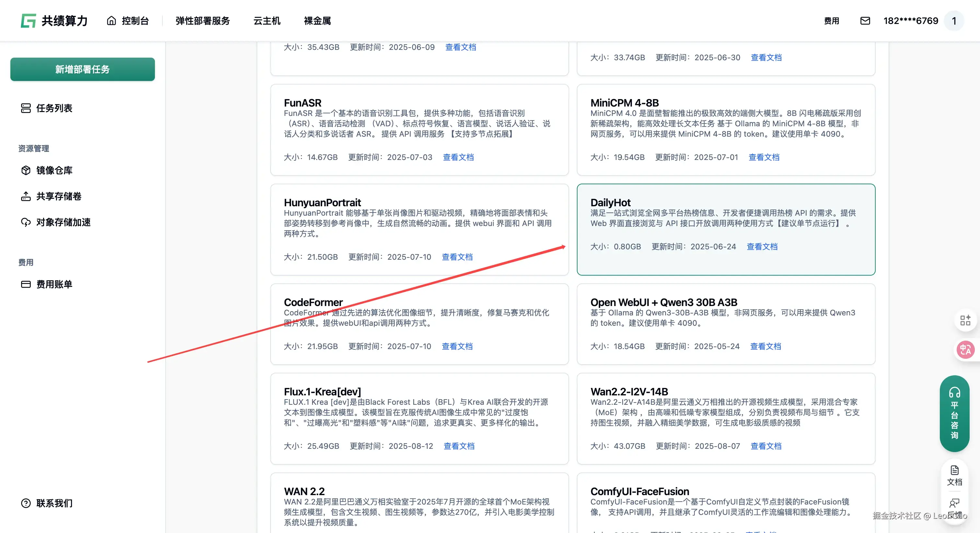Click the 新增部署任务 button

pyautogui.click(x=83, y=69)
